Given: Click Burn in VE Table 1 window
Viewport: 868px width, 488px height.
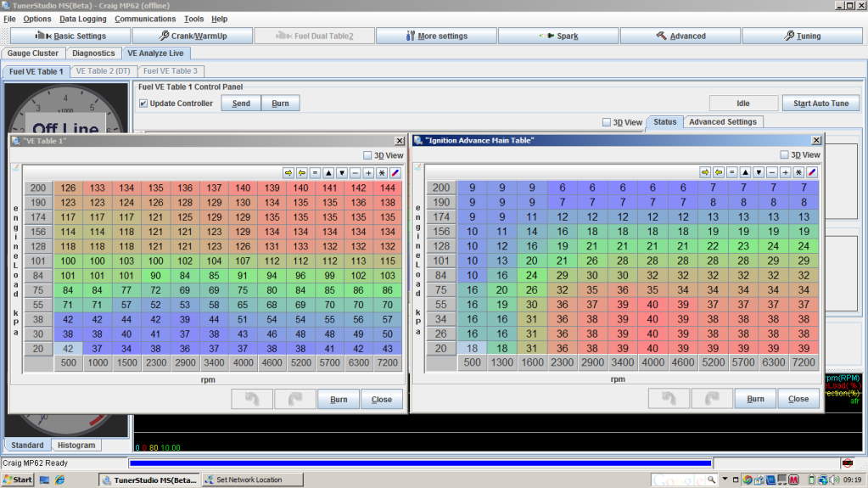Looking at the screenshot, I should coord(339,399).
